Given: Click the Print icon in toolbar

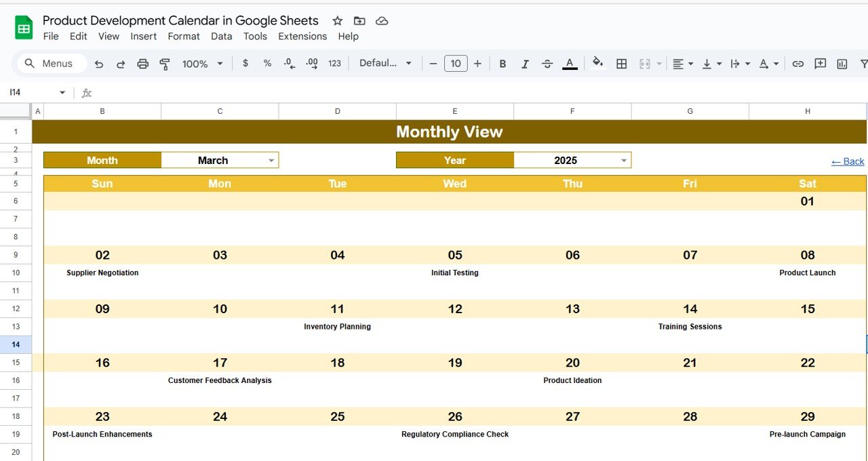Looking at the screenshot, I should [x=142, y=64].
